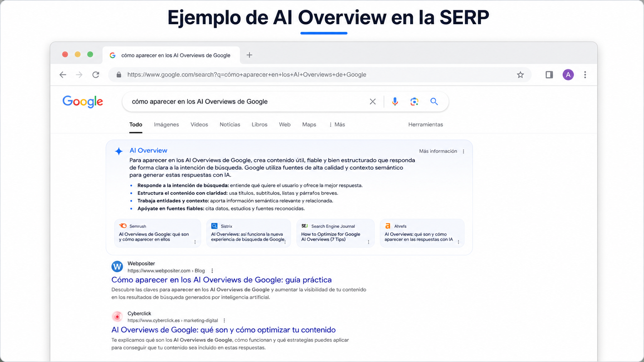Open the browser side panel icon
The image size is (644, 362).
point(549,75)
